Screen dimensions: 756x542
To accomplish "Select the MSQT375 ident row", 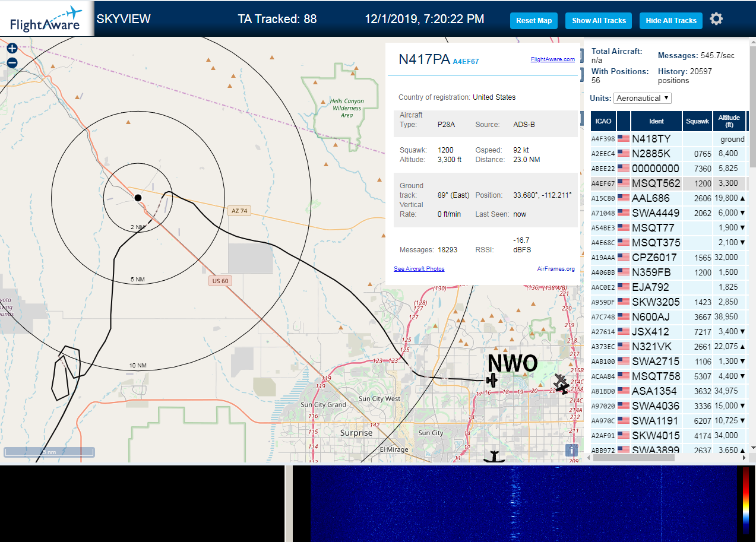I will click(x=656, y=243).
